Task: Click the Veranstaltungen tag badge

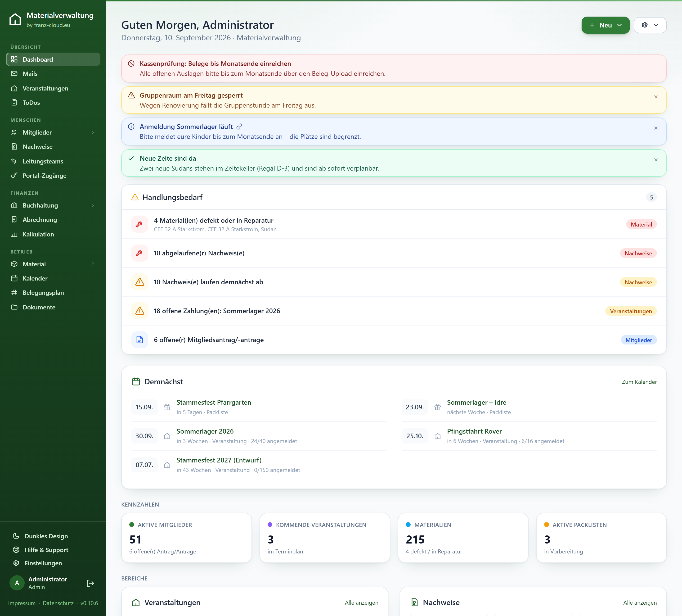Action: pos(631,311)
